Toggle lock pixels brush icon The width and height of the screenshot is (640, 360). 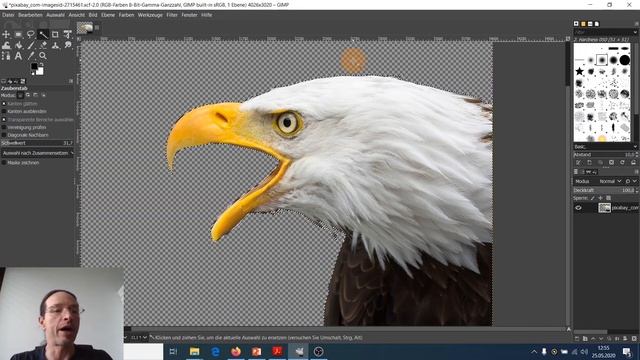[592, 198]
